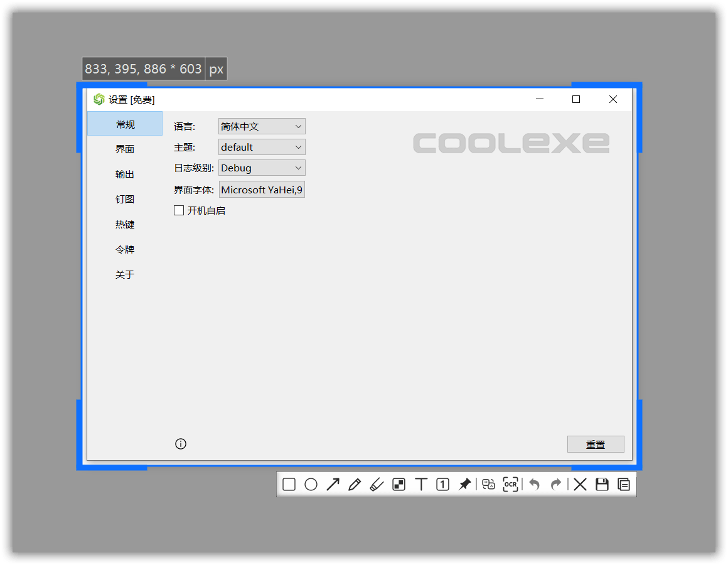Choose the marker highlighter tool

(377, 484)
